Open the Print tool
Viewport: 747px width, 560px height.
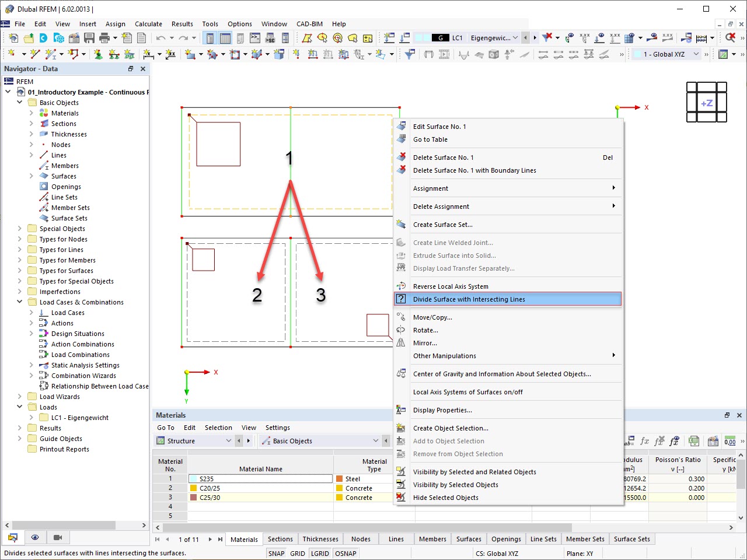pos(104,37)
